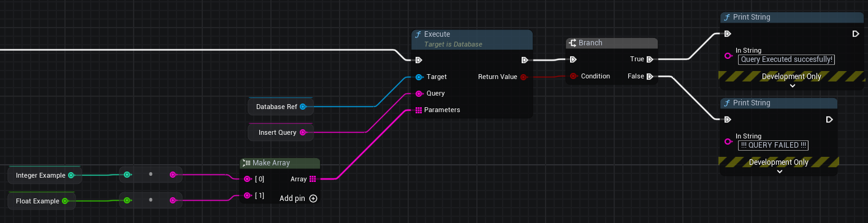Click bottom Print String output execution pin
Image resolution: width=868 pixels, height=223 pixels.
pyautogui.click(x=829, y=119)
